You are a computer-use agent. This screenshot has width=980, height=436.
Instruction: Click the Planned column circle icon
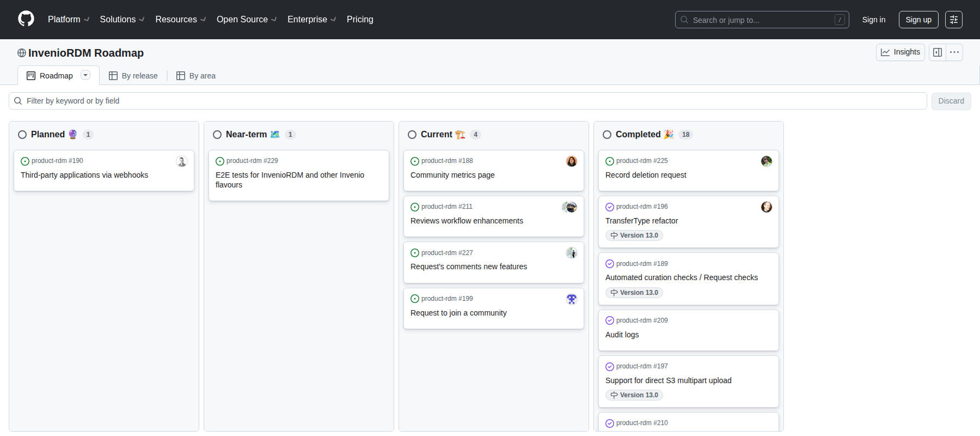coord(22,135)
